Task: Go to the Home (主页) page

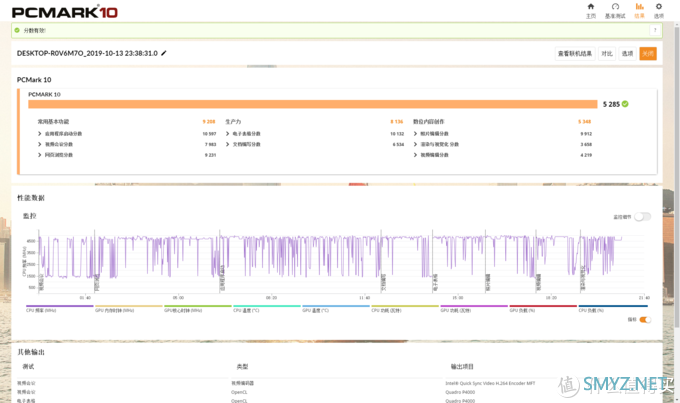Action: 591,10
